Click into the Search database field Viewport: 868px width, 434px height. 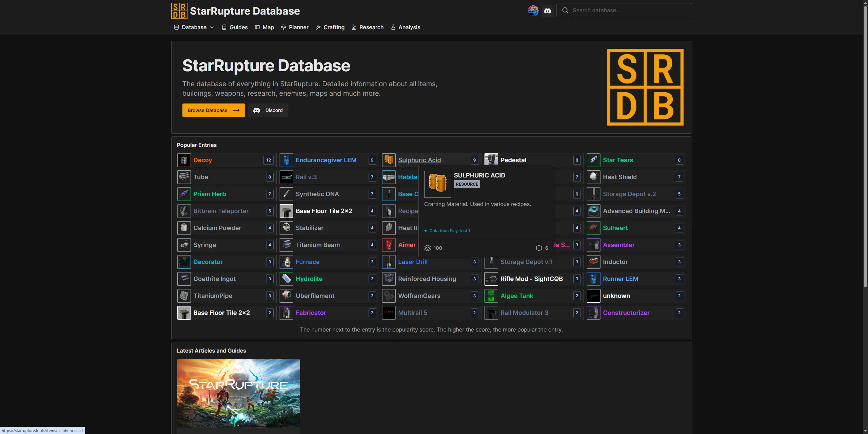(x=624, y=10)
